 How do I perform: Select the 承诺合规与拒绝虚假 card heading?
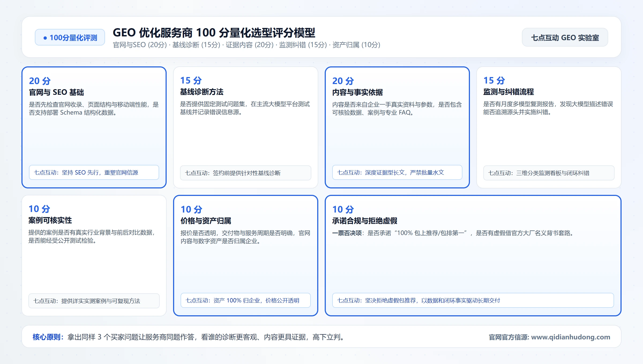pyautogui.click(x=365, y=221)
